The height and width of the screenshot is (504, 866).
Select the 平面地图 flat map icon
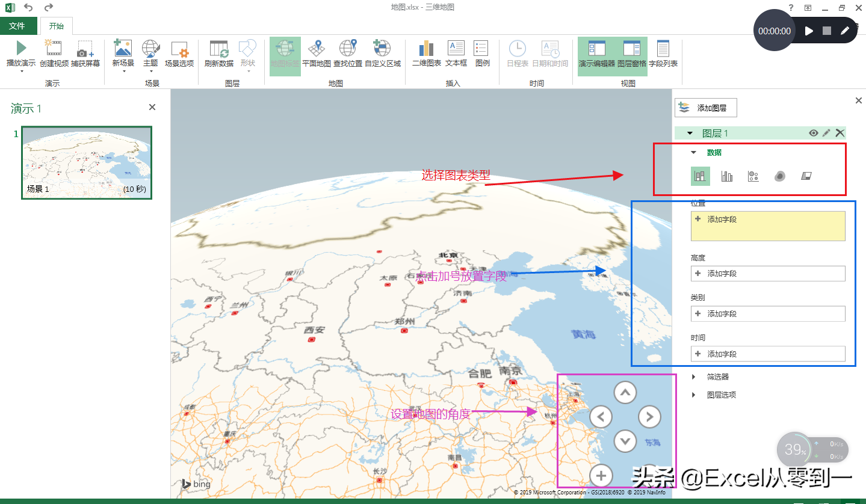(x=317, y=49)
